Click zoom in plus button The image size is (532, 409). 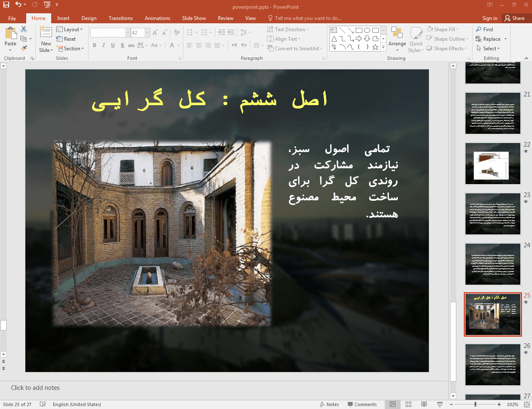tap(499, 404)
